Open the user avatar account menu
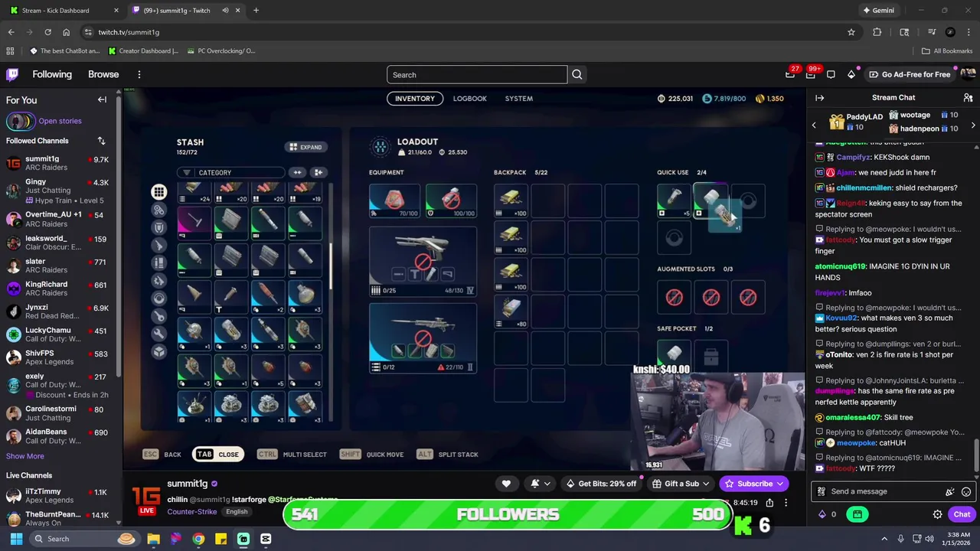Viewport: 980px width, 551px height. pos(968,74)
